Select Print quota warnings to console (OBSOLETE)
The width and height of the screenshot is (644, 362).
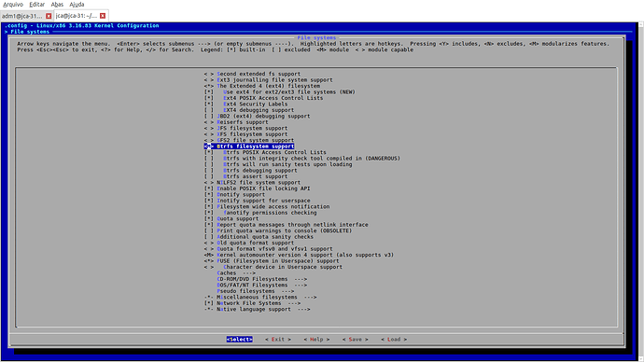point(278,230)
